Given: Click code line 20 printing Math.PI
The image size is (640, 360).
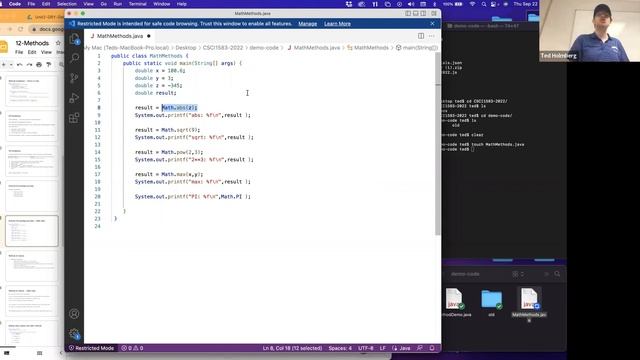Looking at the screenshot, I should [x=193, y=197].
